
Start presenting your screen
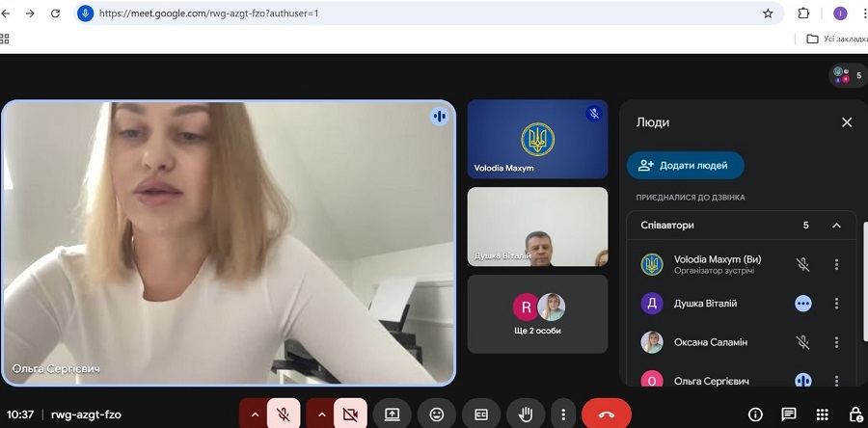tap(392, 414)
